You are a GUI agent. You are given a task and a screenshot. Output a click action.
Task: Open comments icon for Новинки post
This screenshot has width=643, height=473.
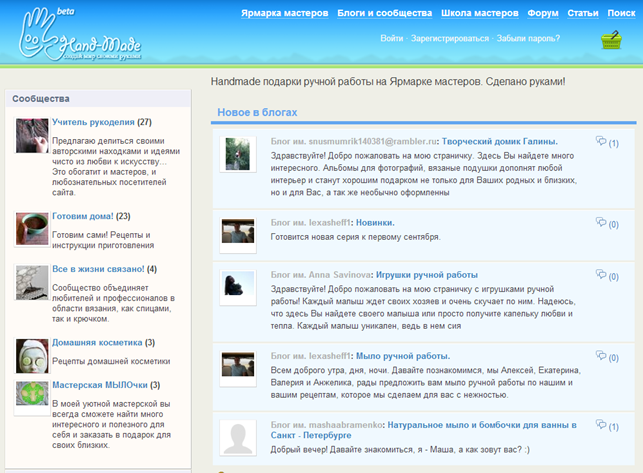tap(601, 222)
